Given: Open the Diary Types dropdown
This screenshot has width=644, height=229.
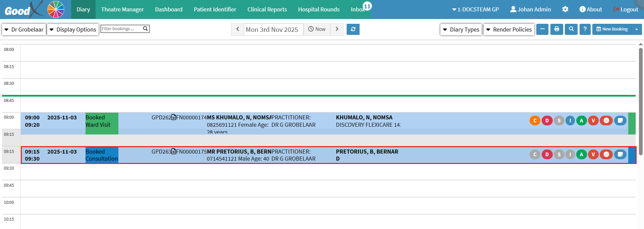Looking at the screenshot, I should point(461,30).
